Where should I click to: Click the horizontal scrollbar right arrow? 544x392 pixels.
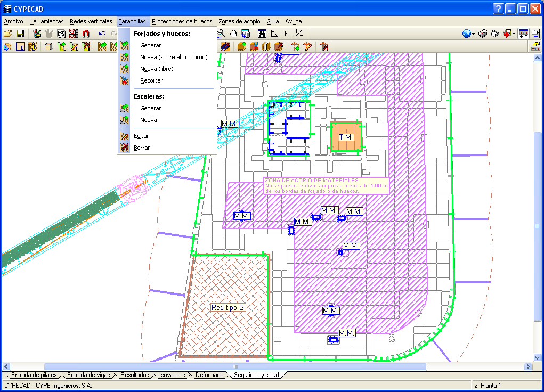point(528,366)
